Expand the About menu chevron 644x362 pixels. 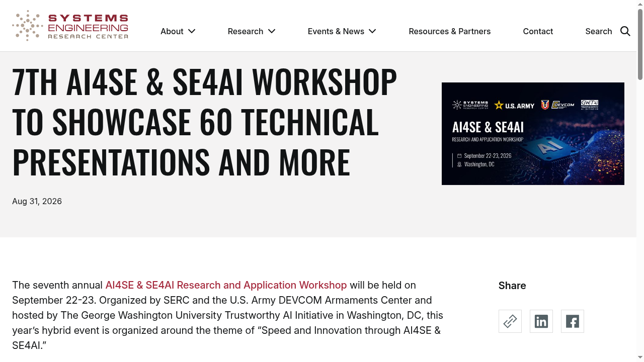pos(192,31)
